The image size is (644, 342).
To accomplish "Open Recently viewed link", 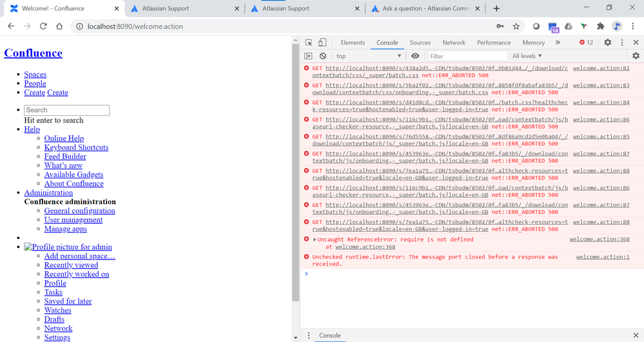I will [x=71, y=265].
